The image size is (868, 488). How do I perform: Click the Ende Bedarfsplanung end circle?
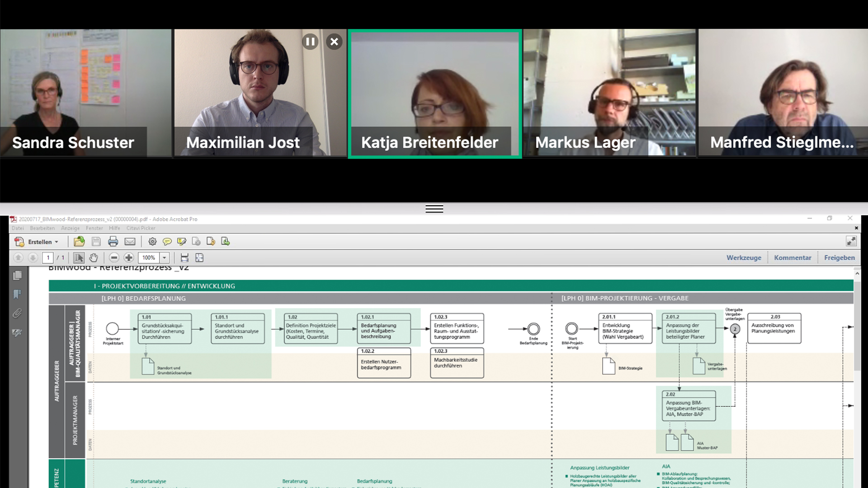(534, 328)
